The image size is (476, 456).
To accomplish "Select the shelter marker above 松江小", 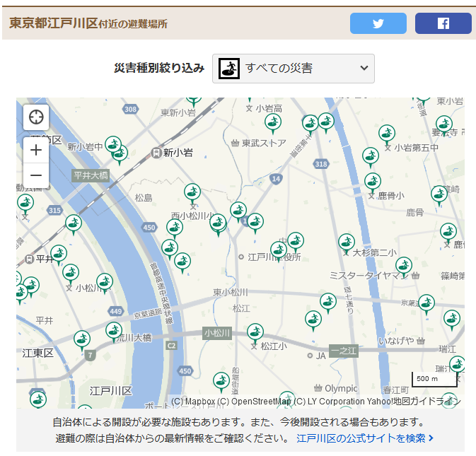I will coord(255,332).
